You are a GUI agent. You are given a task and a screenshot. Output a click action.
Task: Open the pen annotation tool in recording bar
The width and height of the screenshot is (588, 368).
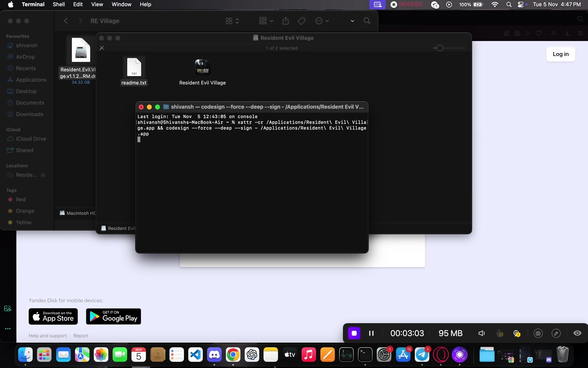pyautogui.click(x=556, y=333)
